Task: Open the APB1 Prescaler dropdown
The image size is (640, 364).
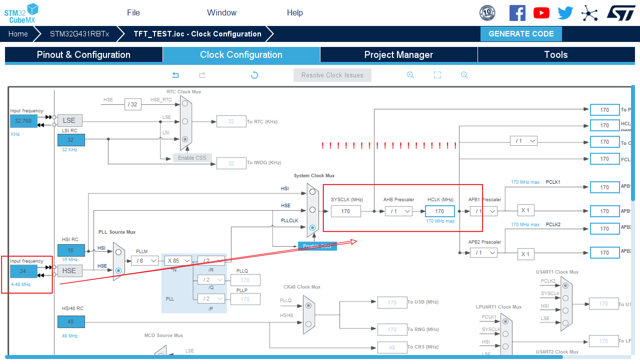Action: point(483,211)
